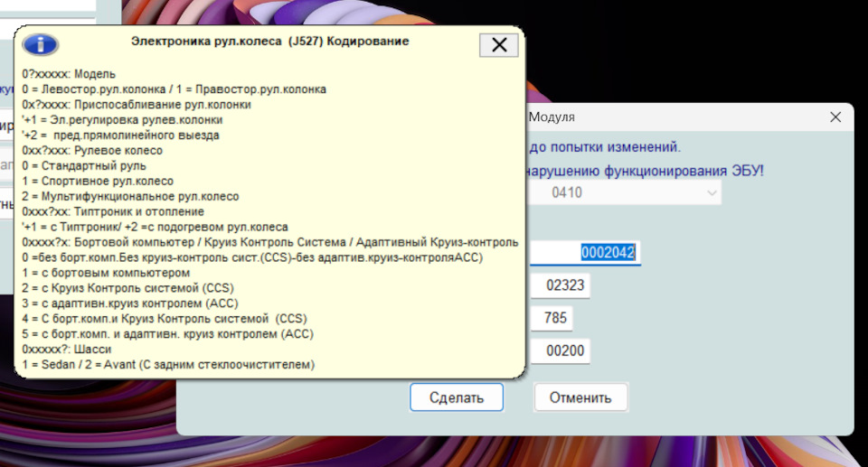Select line 'с подогревом рул.колеса'
The image size is (868, 467).
coord(155,228)
